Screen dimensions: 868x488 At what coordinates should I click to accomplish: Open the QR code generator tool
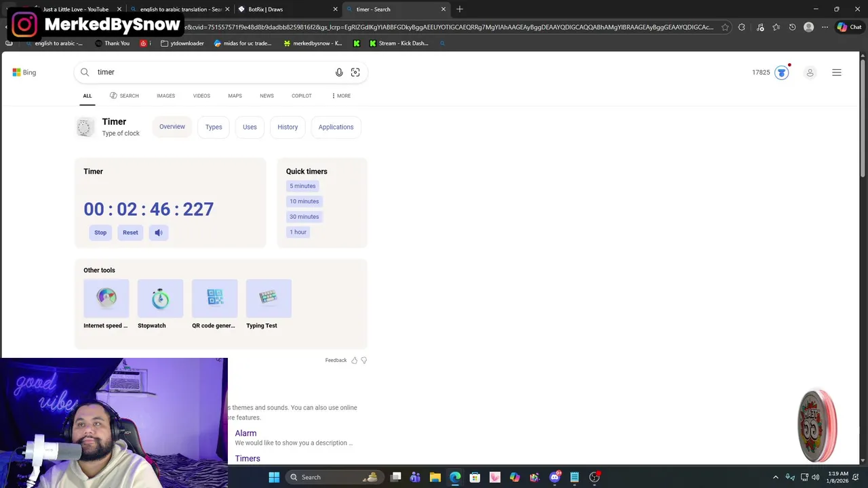pyautogui.click(x=214, y=304)
